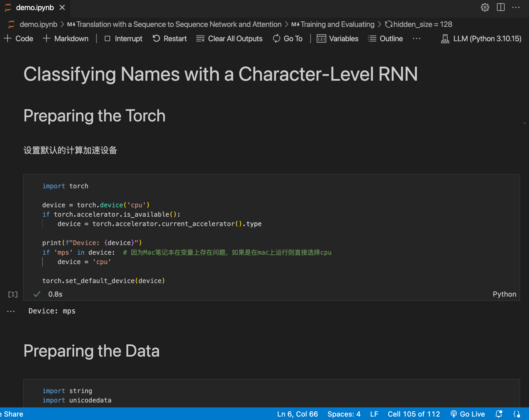Click the Interrupt square icon
The image size is (529, 420).
pos(107,38)
